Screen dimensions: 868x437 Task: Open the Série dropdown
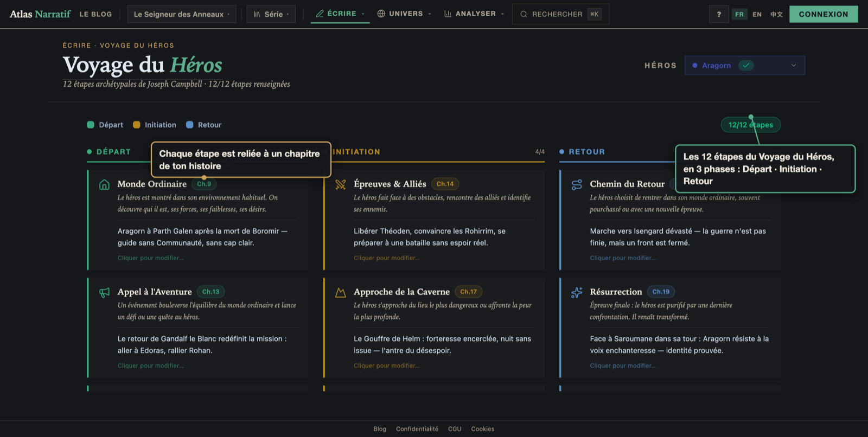click(x=271, y=14)
